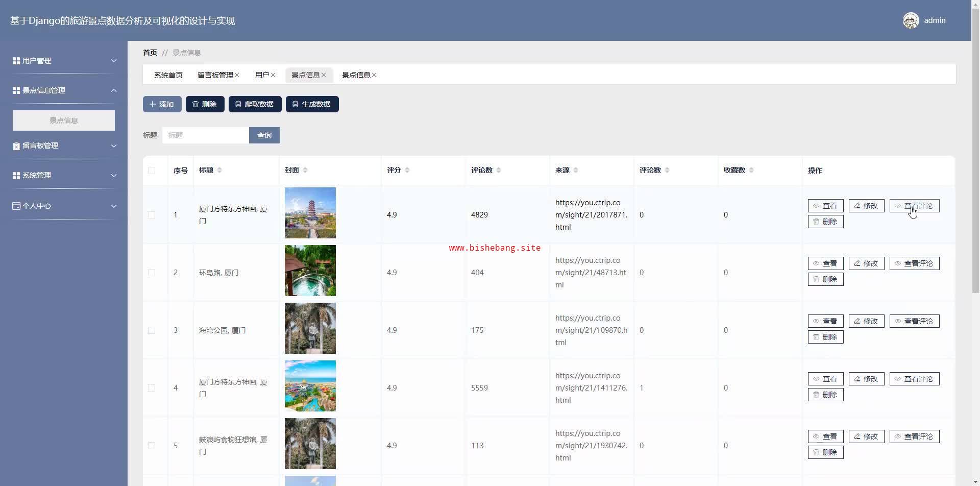Viewport: 980px width, 486px height.
Task: Click the sort icon beside 来源
Action: [575, 170]
